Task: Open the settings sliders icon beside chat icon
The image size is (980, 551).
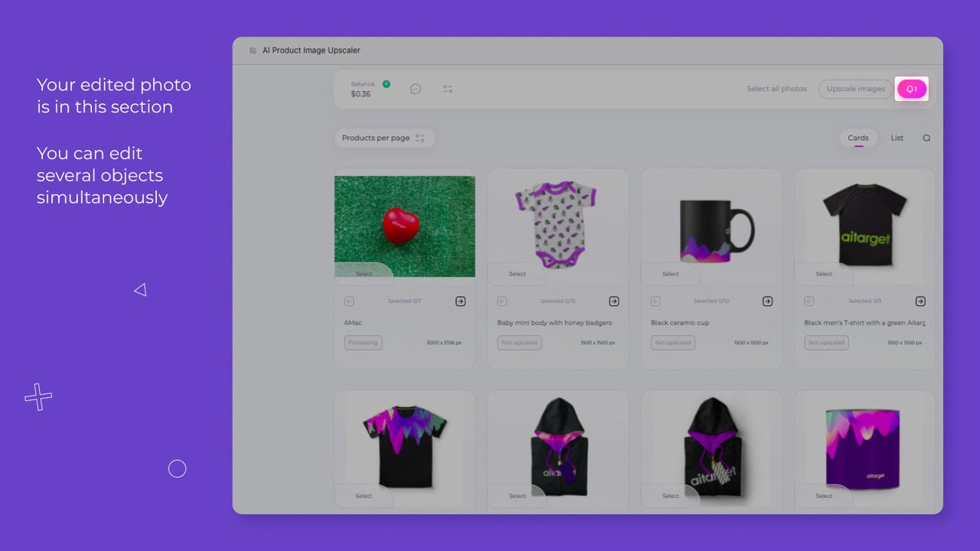Action: (x=448, y=89)
